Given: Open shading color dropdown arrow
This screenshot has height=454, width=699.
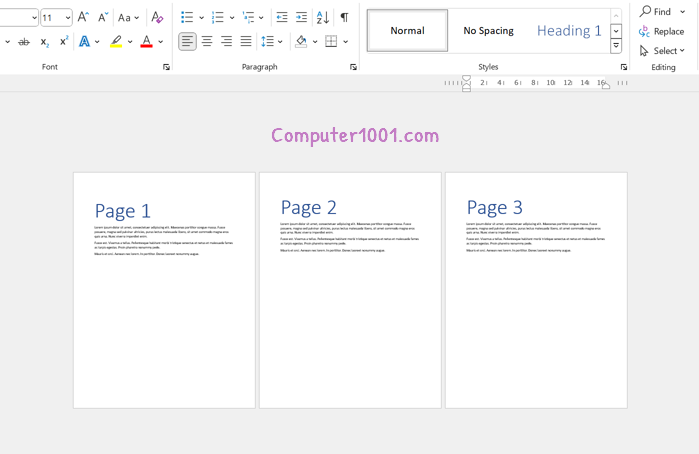Looking at the screenshot, I should coord(315,42).
